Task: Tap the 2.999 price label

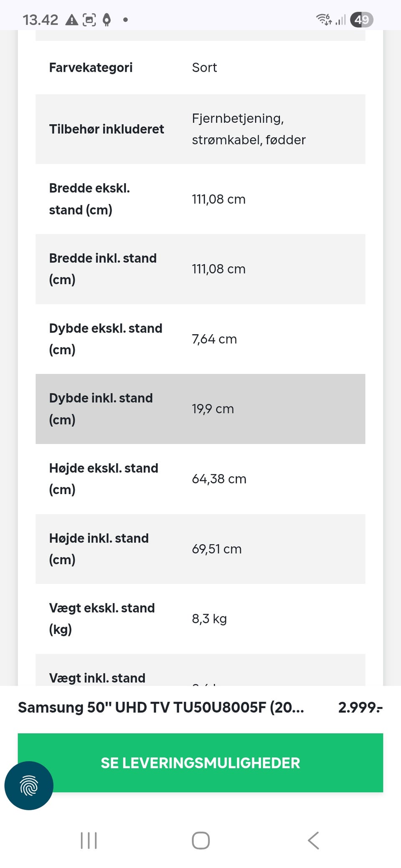Action: [x=360, y=707]
